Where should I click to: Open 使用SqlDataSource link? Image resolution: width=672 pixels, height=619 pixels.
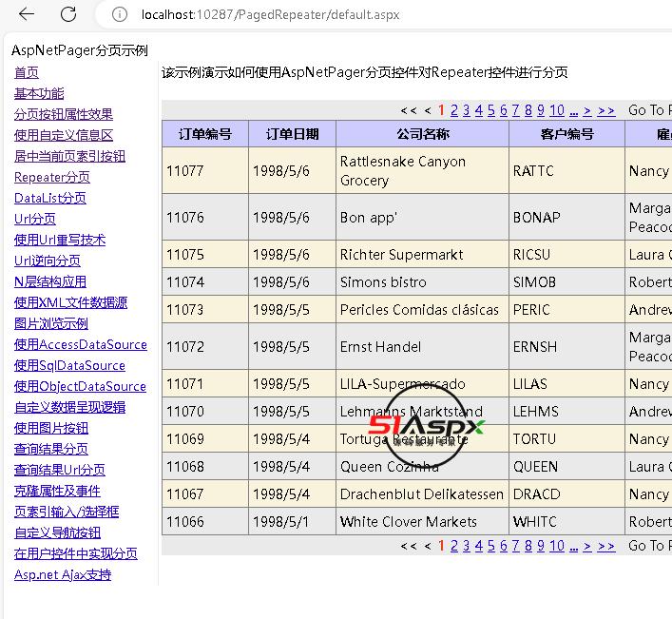click(x=69, y=366)
